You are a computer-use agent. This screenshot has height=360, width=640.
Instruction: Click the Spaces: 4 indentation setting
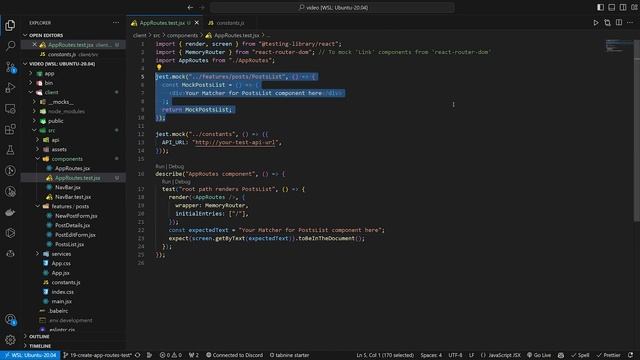431,355
